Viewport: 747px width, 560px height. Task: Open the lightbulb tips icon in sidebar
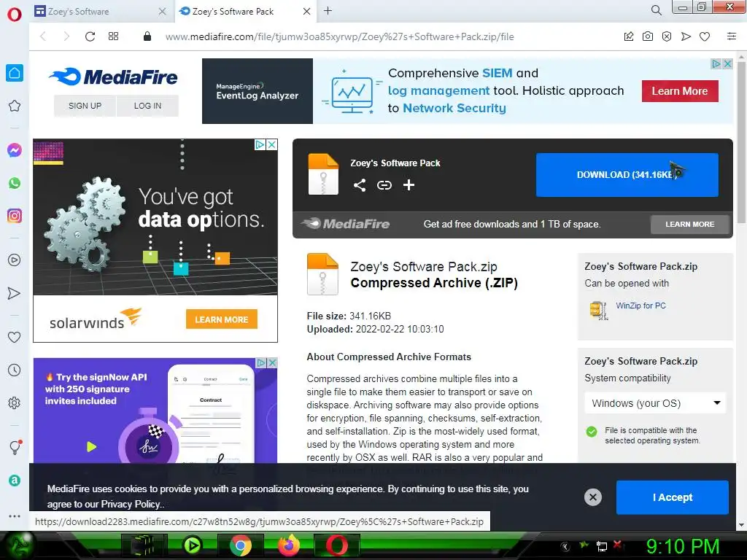point(15,447)
